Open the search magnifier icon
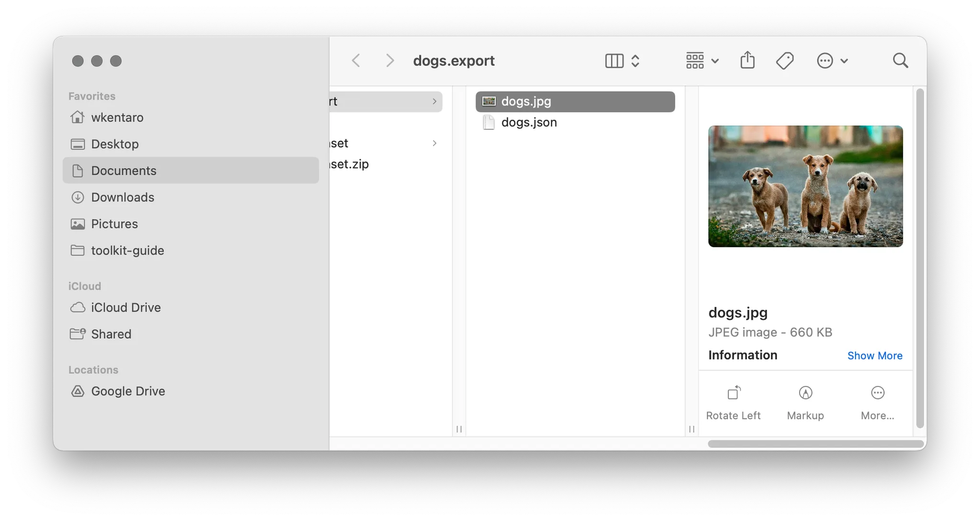 coord(900,61)
